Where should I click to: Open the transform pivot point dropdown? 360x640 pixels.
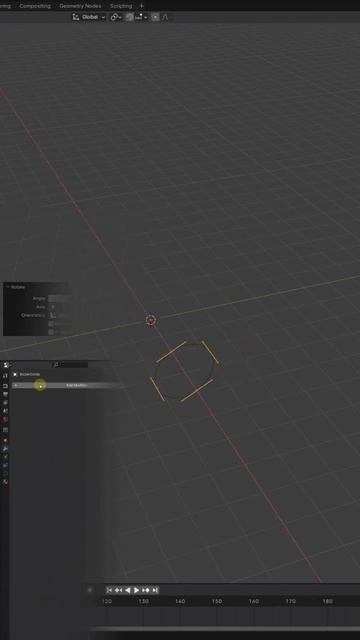[x=116, y=17]
